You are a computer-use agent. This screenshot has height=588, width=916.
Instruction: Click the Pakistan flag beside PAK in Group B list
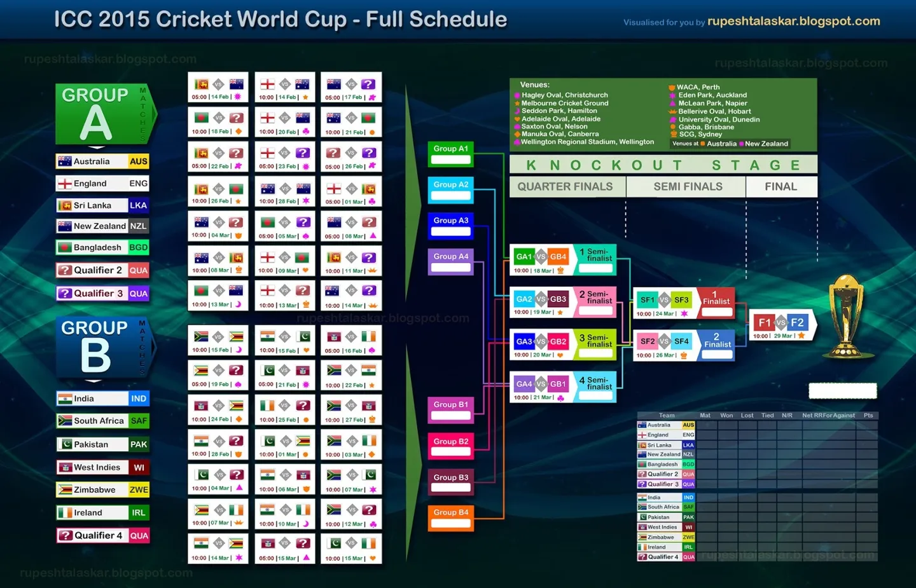(65, 444)
